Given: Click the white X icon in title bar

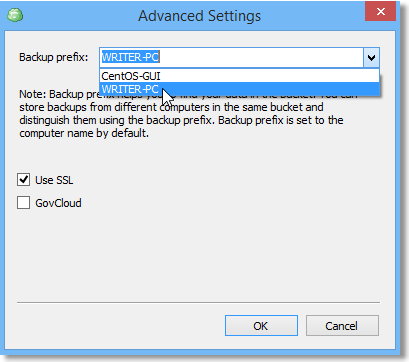Looking at the screenshot, I should [380, 12].
